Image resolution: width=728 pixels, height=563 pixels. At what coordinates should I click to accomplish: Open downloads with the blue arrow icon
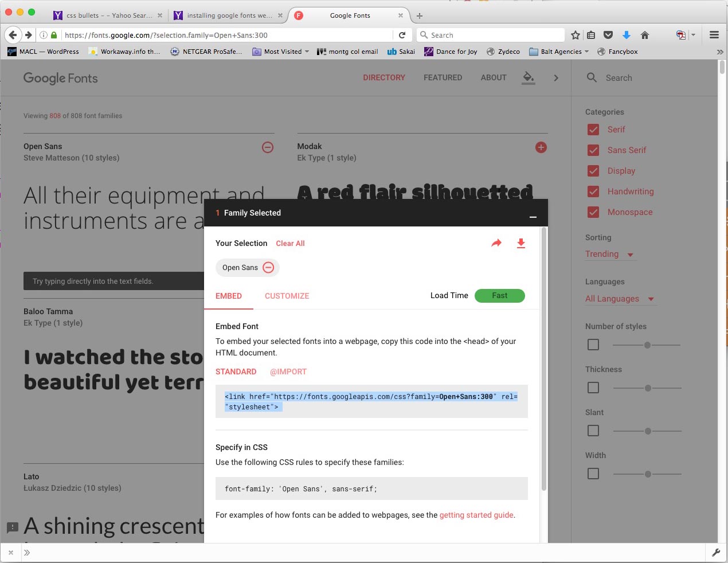pyautogui.click(x=627, y=35)
